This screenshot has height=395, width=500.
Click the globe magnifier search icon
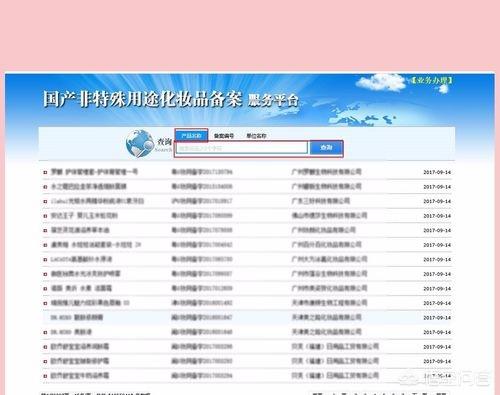139,144
